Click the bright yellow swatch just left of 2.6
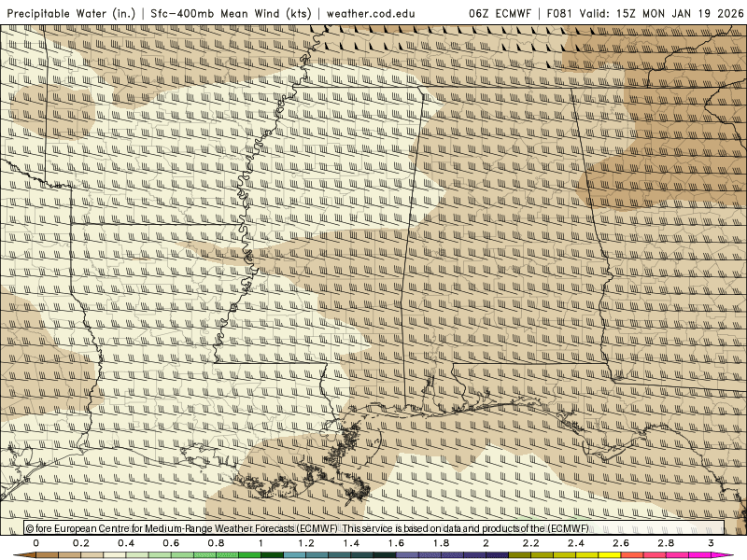The image size is (747, 560). pyautogui.click(x=610, y=555)
